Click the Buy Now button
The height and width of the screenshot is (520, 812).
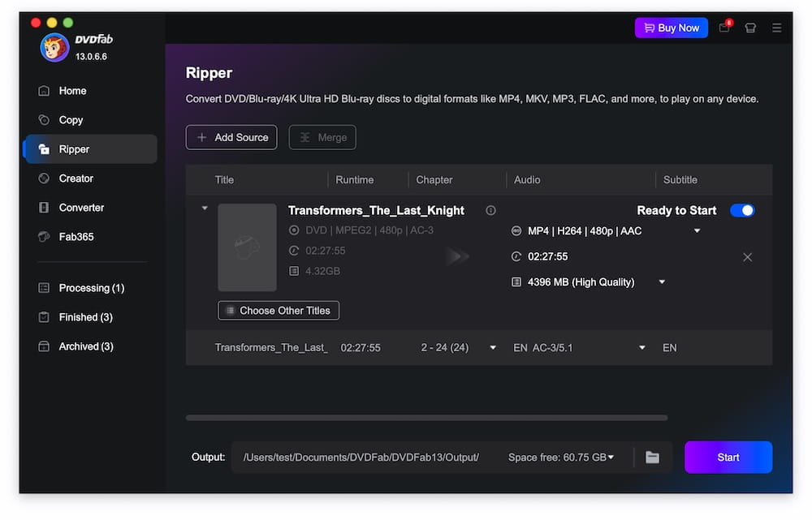(x=672, y=28)
